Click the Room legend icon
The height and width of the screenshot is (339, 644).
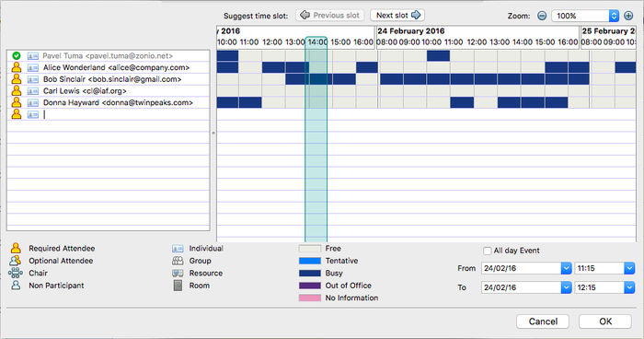pyautogui.click(x=178, y=285)
